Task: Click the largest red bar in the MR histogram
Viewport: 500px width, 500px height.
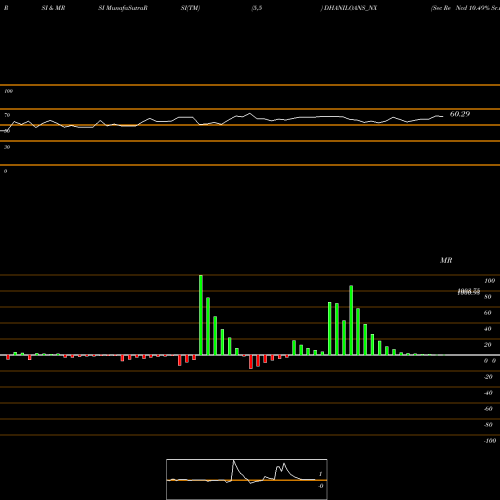Action: (x=251, y=362)
